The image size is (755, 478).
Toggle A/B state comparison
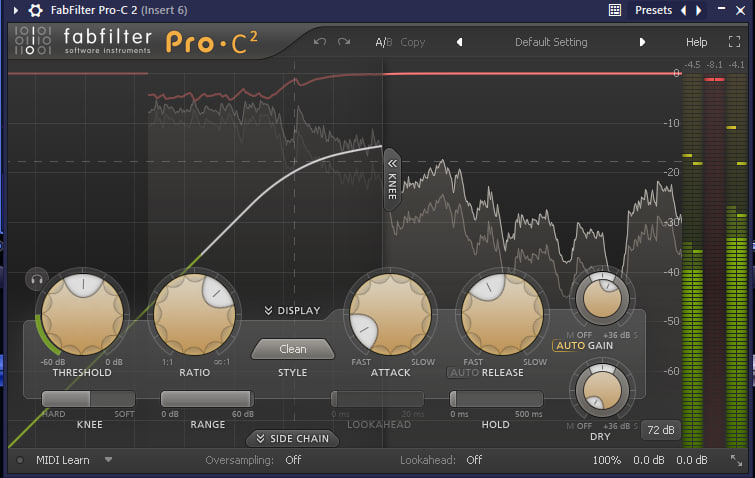pyautogui.click(x=384, y=42)
